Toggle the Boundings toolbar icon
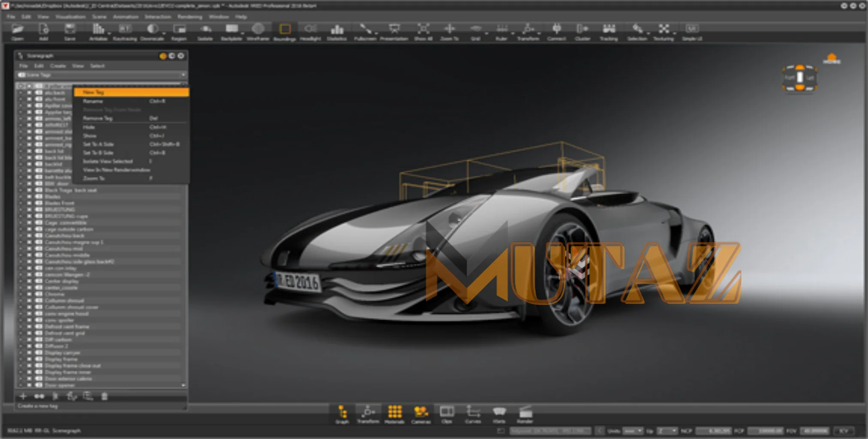 (x=285, y=29)
